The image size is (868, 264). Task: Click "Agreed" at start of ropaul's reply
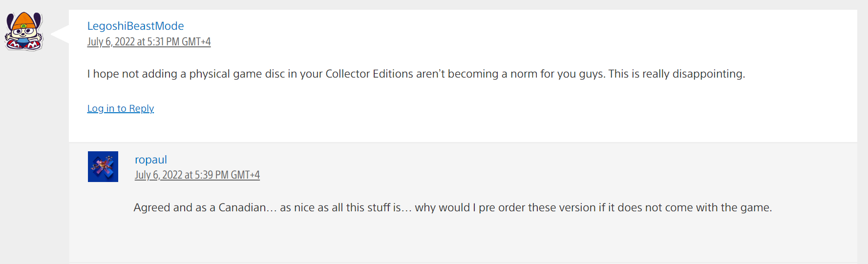152,207
